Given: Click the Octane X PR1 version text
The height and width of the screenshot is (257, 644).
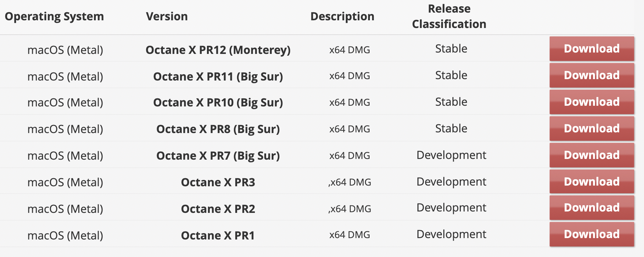Looking at the screenshot, I should point(218,236).
